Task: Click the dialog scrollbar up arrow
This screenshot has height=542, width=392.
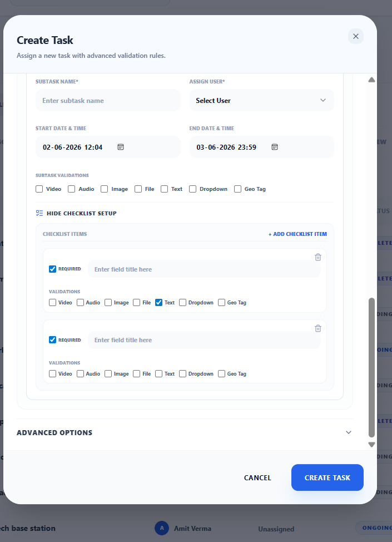Action: tap(371, 80)
